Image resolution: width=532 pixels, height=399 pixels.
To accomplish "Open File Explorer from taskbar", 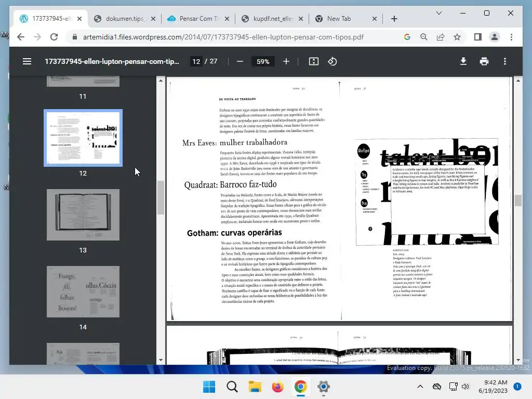I will (x=255, y=387).
